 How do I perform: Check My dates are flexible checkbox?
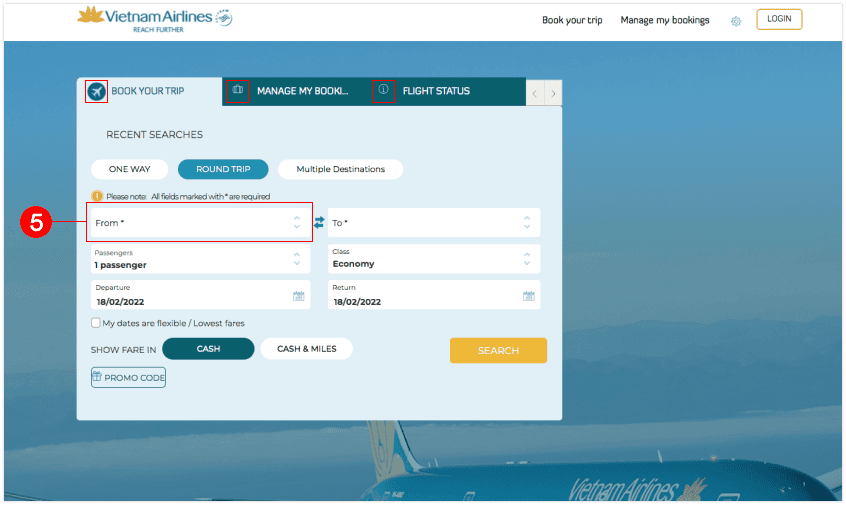tap(95, 323)
